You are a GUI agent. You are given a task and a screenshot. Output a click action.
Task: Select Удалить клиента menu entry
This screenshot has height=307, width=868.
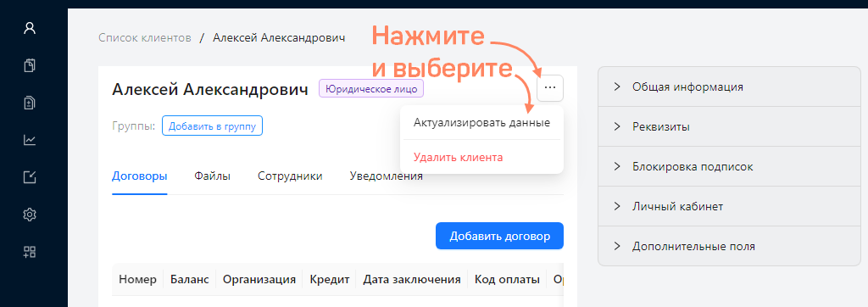tap(481, 158)
